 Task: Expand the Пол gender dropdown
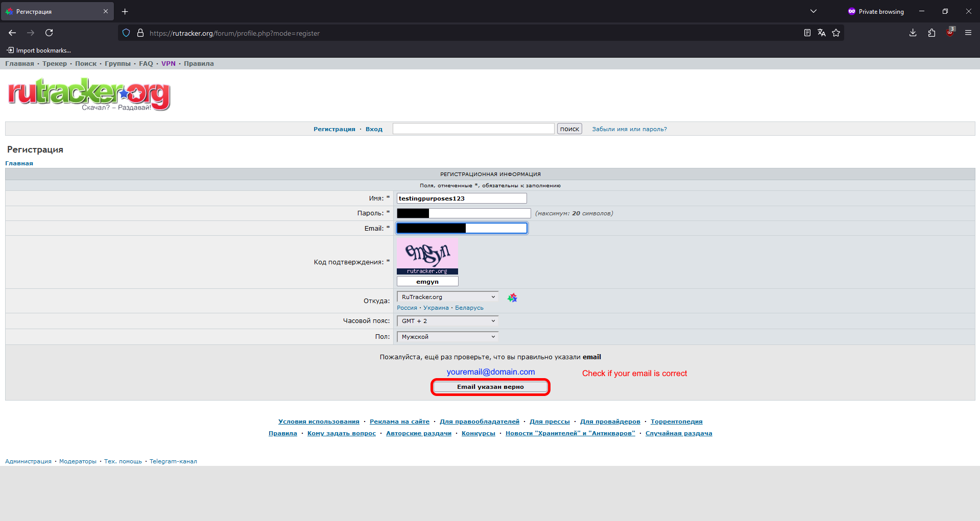(447, 337)
